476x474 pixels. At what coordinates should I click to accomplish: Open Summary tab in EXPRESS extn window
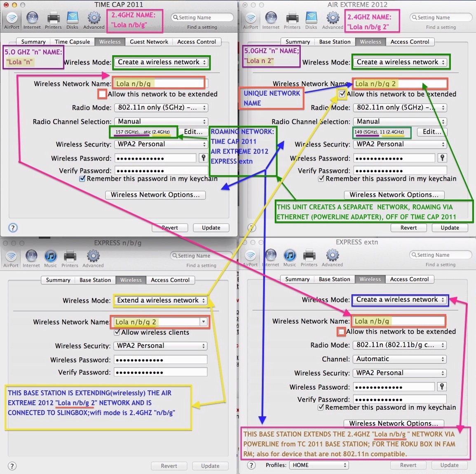point(297,279)
